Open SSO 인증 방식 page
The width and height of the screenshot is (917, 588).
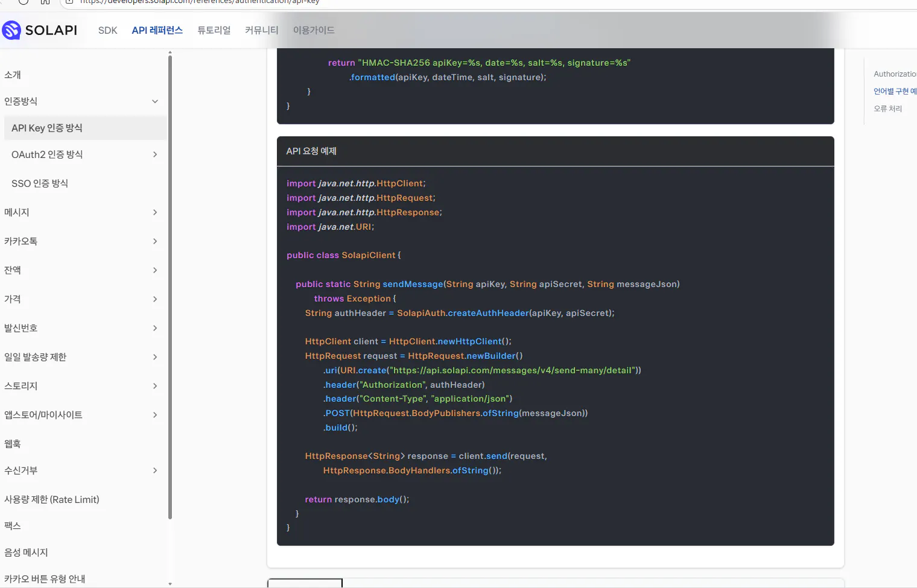tap(40, 183)
